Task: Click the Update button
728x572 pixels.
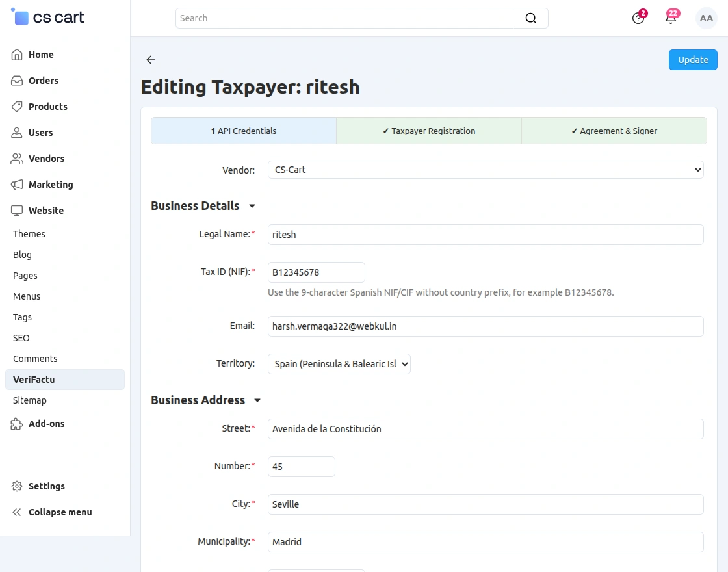Action: (693, 60)
